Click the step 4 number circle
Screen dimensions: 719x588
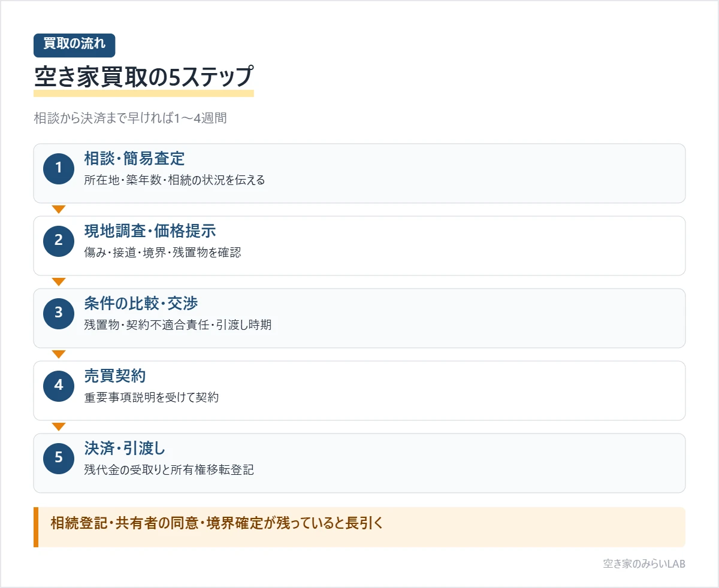(59, 386)
